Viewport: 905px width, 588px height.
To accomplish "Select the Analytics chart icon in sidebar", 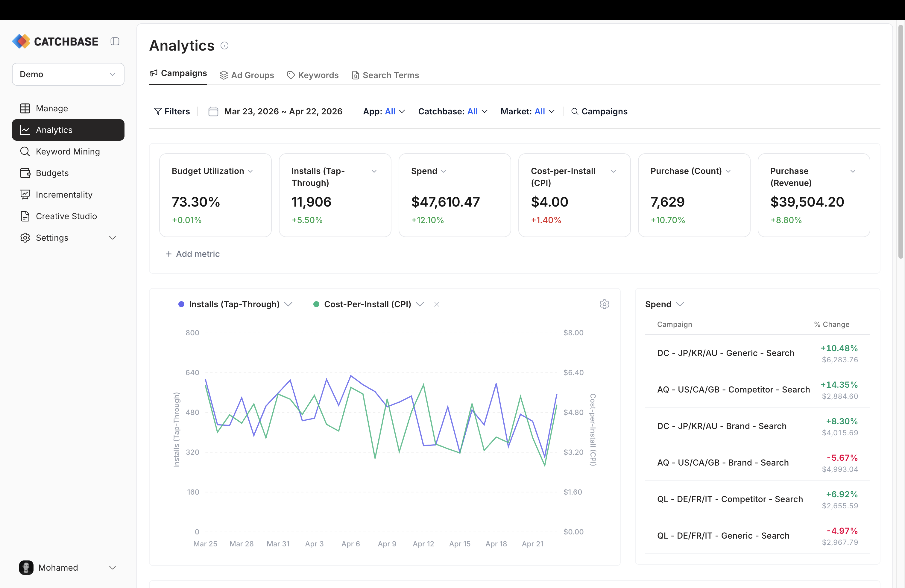I will [25, 130].
